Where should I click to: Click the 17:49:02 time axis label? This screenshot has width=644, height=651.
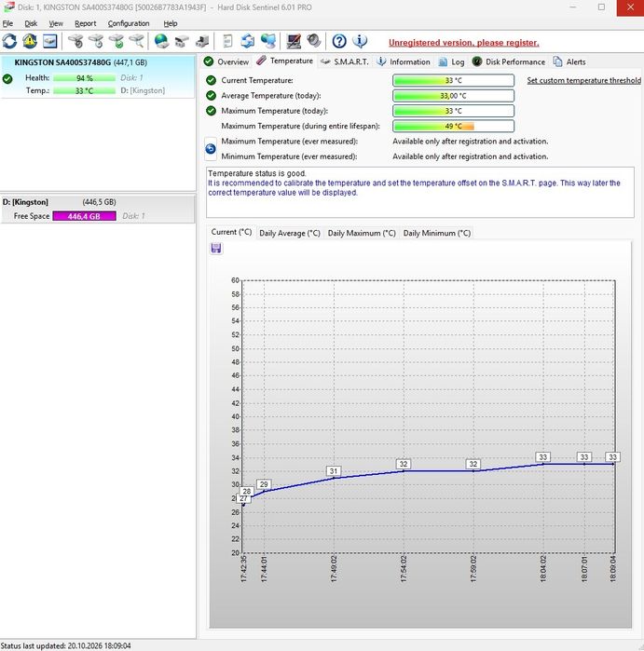334,569
